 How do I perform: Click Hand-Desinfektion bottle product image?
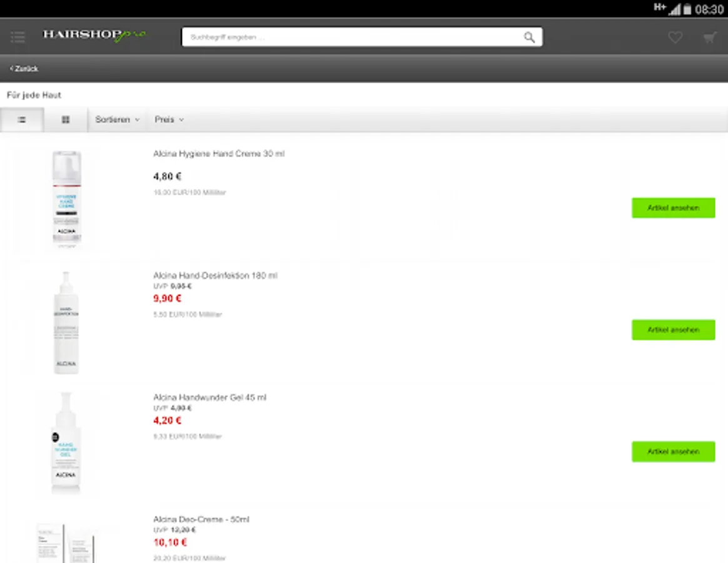point(66,322)
